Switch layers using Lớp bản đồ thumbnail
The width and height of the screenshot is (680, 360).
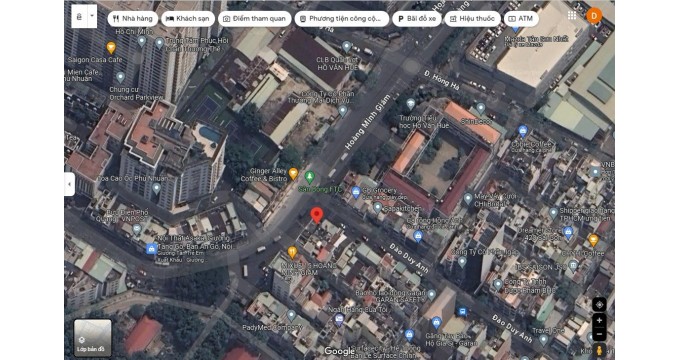pos(92,338)
